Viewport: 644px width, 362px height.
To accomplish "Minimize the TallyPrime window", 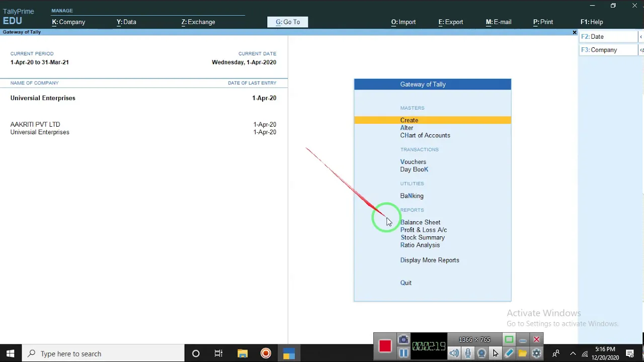I will [x=592, y=6].
